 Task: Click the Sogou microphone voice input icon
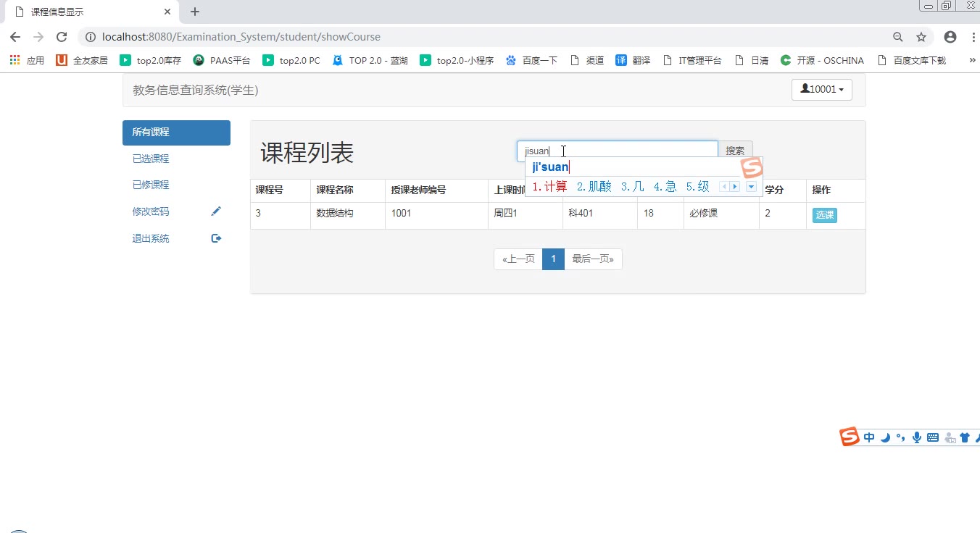917,437
